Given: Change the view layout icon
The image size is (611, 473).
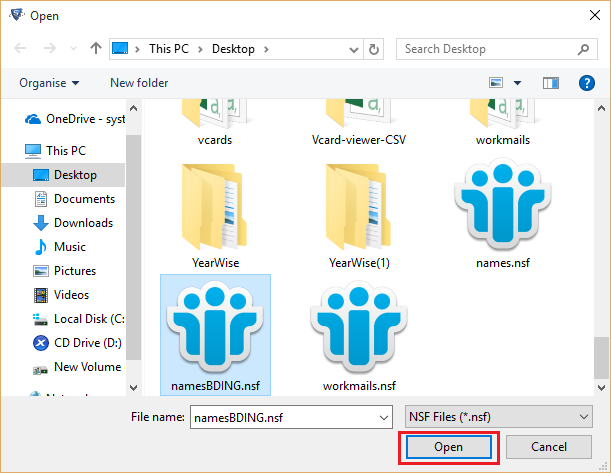Looking at the screenshot, I should point(496,83).
